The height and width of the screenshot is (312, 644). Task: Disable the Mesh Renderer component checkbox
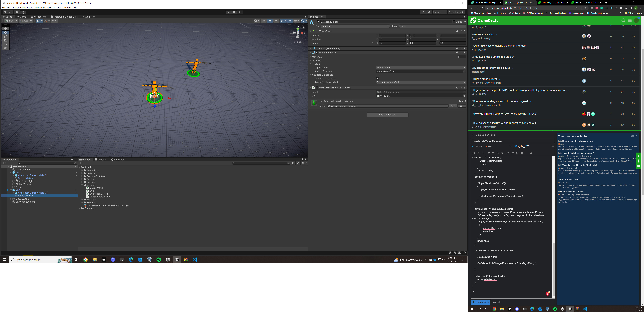point(317,52)
